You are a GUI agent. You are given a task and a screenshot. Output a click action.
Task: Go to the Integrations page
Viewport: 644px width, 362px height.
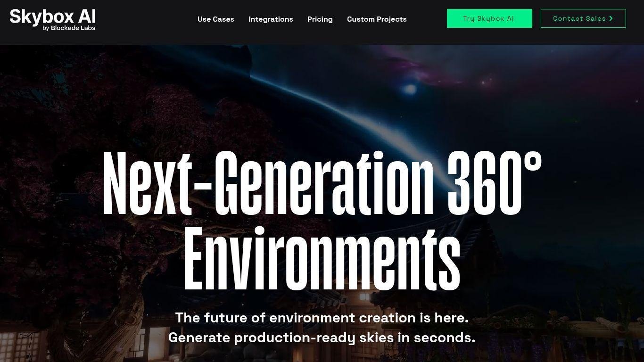[x=271, y=19]
